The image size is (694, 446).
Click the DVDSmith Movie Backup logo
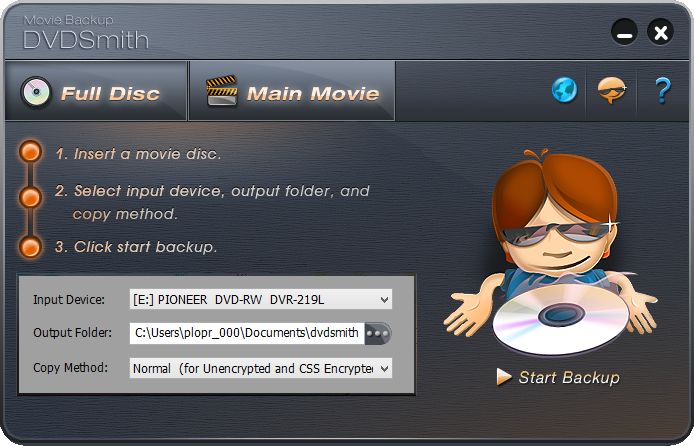pos(86,33)
